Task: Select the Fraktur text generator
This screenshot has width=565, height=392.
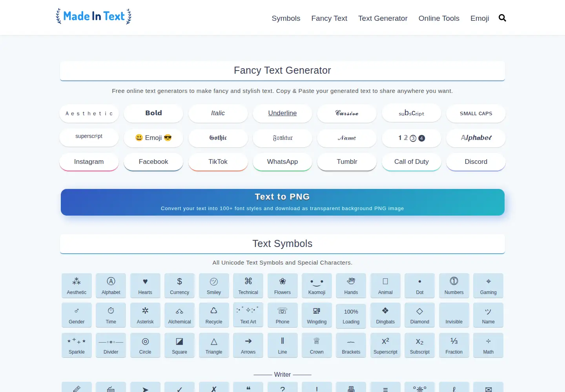Action: [282, 138]
